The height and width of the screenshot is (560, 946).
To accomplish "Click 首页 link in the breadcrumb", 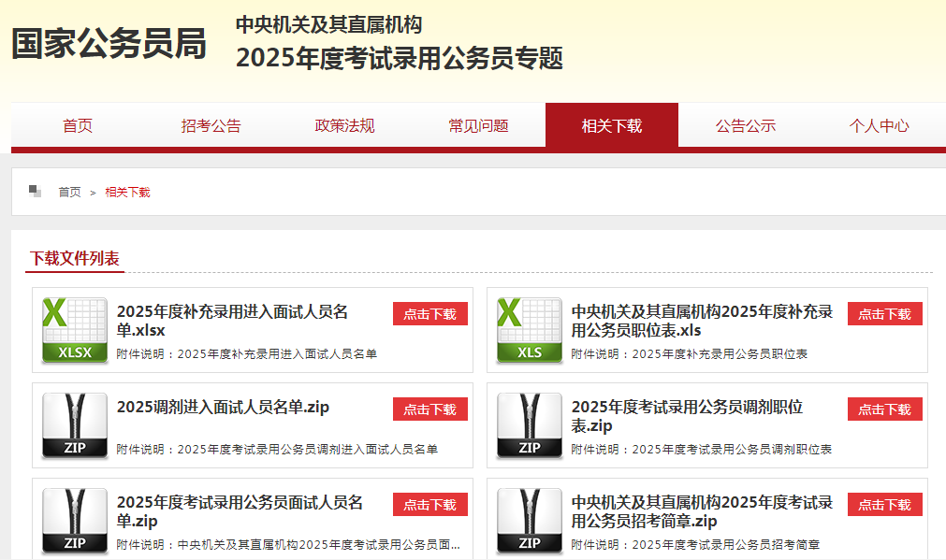I will pyautogui.click(x=69, y=193).
